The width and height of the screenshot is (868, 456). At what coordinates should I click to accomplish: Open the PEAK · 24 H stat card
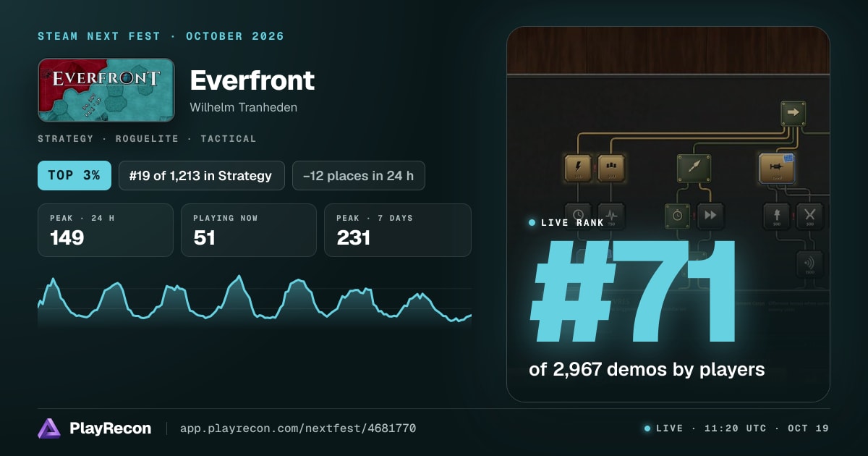[x=106, y=230]
